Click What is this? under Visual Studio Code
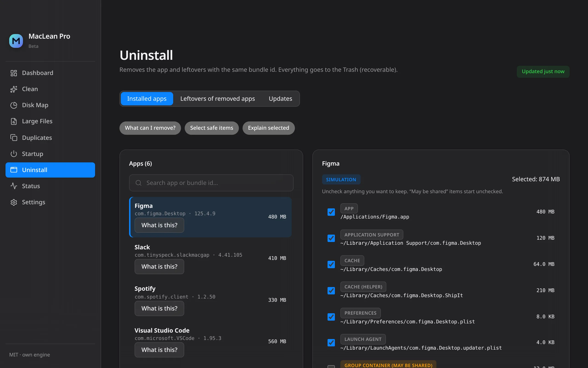 coord(159,350)
